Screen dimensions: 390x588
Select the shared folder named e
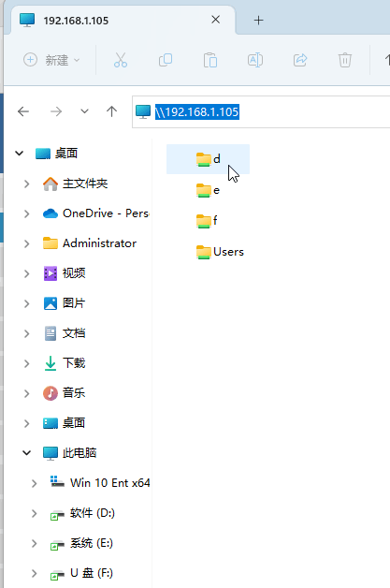point(208,190)
